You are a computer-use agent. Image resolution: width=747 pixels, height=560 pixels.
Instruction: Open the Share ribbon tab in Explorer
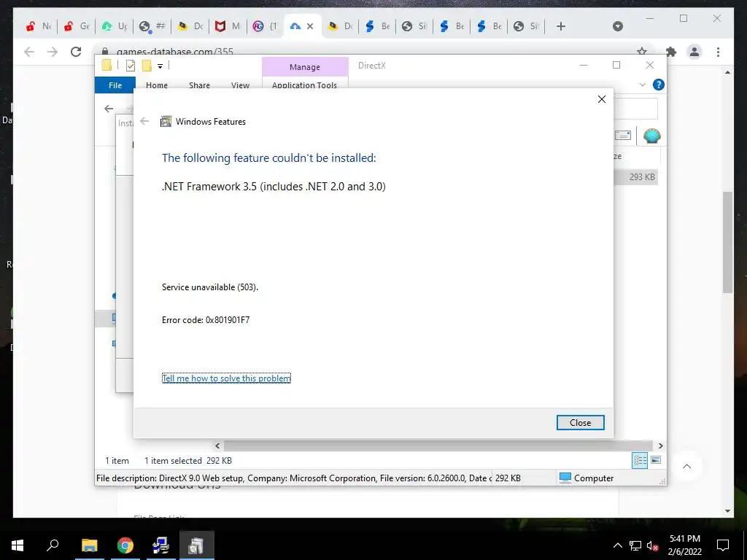[199, 85]
